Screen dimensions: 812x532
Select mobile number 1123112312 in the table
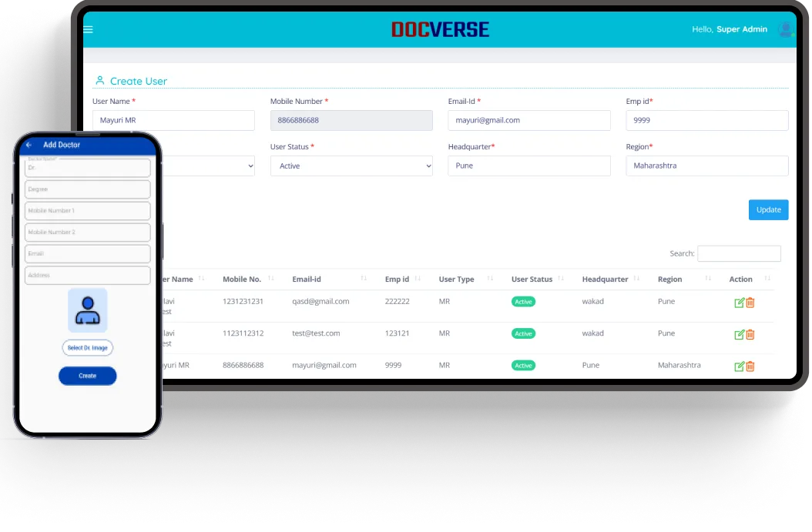tap(243, 334)
